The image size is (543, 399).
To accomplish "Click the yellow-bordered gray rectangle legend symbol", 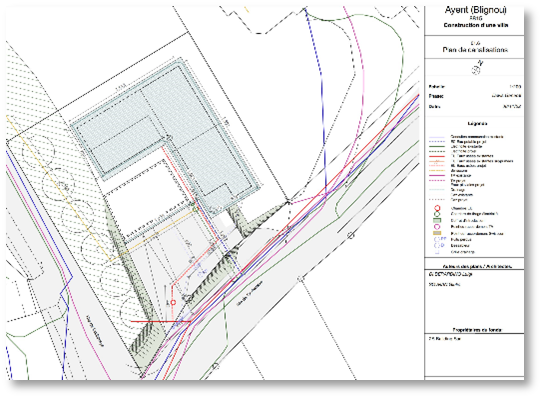I will click(437, 233).
